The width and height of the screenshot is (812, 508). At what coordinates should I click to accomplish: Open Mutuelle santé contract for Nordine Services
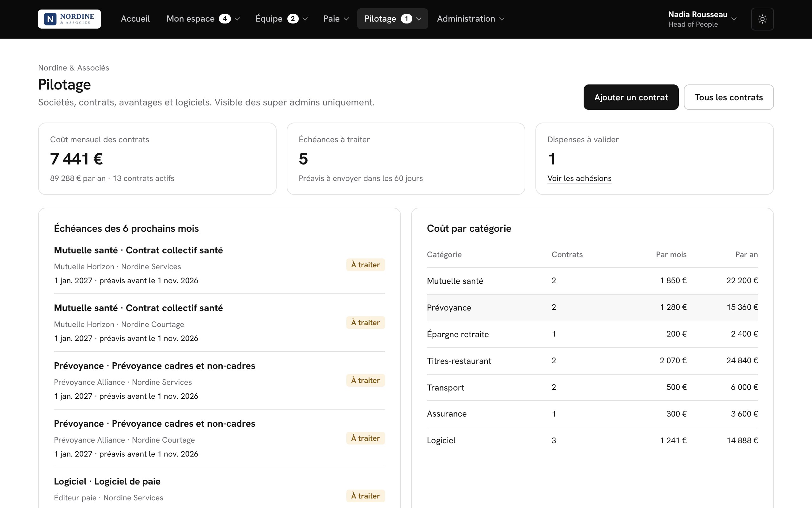[x=219, y=265]
